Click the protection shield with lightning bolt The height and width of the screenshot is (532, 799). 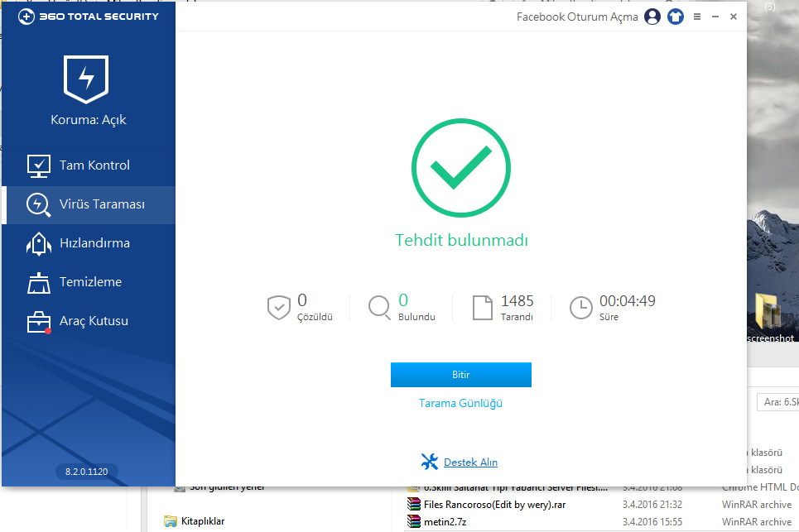pos(86,79)
